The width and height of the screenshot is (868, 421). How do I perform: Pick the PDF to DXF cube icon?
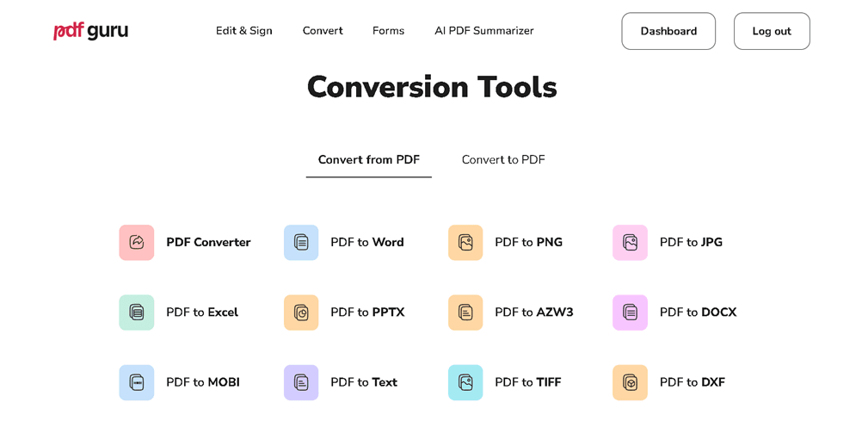(x=630, y=382)
